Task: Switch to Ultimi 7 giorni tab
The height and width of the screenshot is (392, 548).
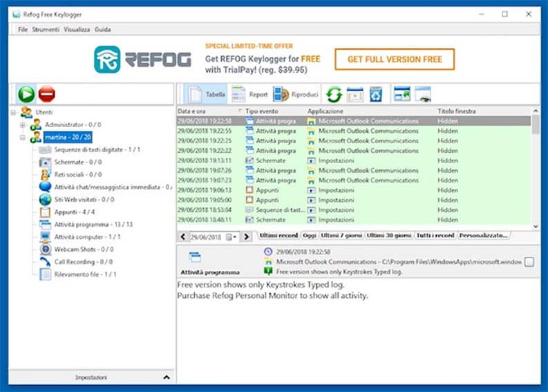Action: click(341, 235)
